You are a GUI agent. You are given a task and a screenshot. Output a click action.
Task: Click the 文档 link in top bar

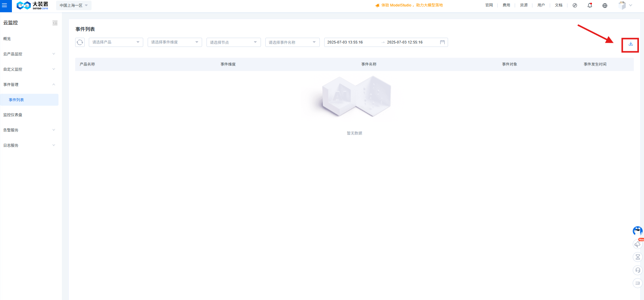click(558, 5)
